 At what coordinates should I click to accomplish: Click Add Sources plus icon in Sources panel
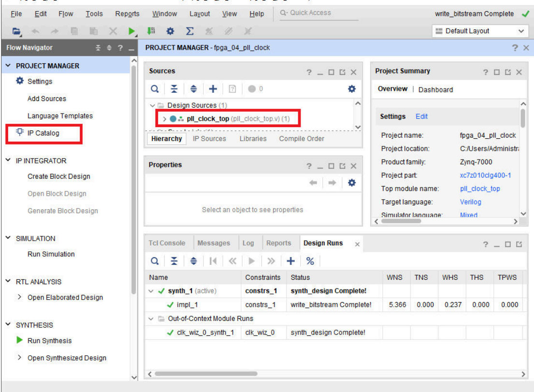click(213, 89)
